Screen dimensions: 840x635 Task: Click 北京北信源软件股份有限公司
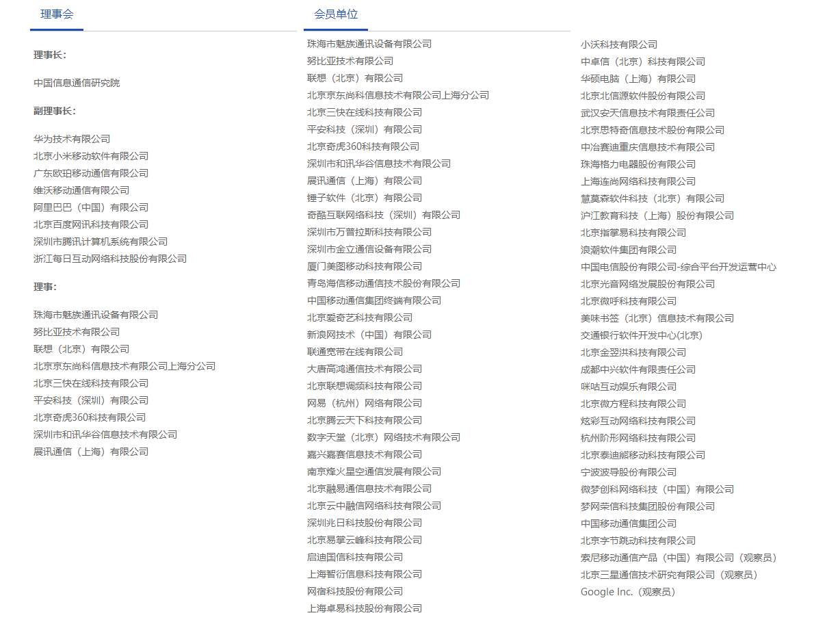(643, 96)
